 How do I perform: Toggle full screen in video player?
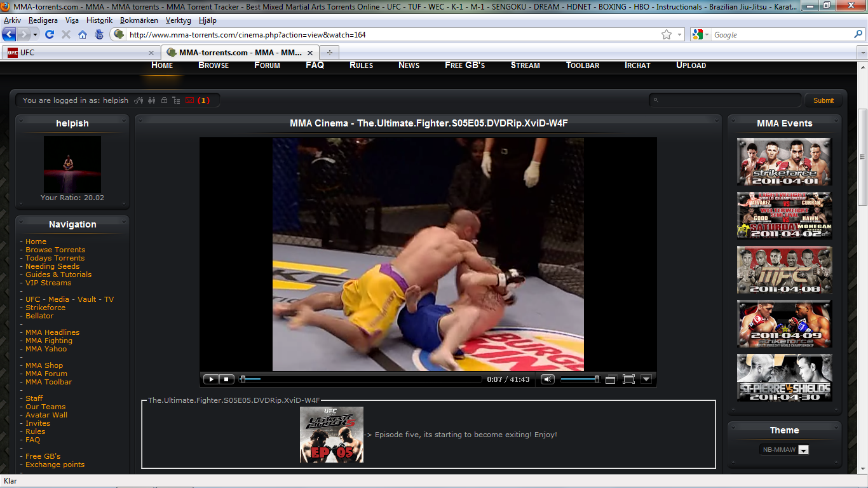coord(628,379)
